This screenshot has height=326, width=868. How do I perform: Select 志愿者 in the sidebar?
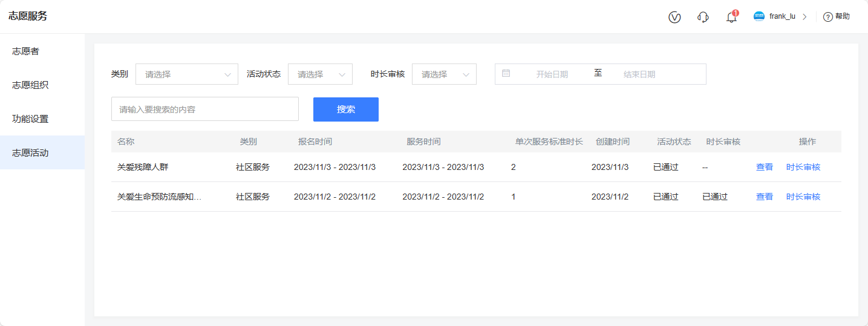[x=42, y=51]
